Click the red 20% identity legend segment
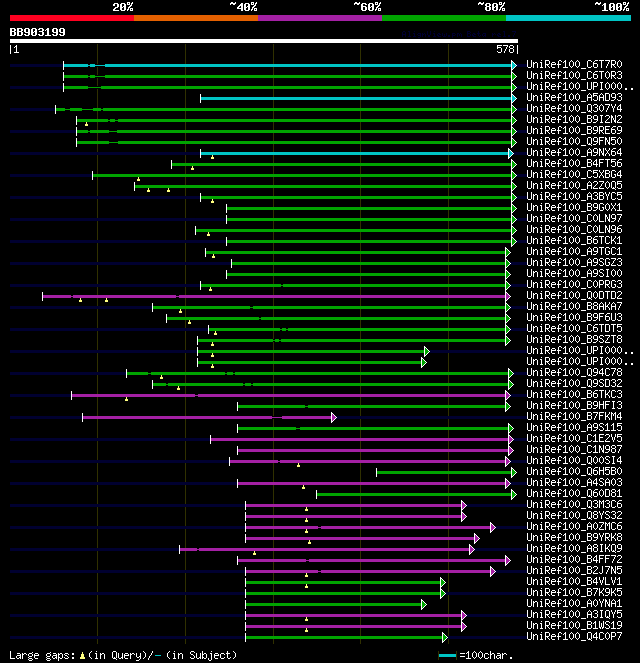The image size is (640, 663). tap(72, 18)
